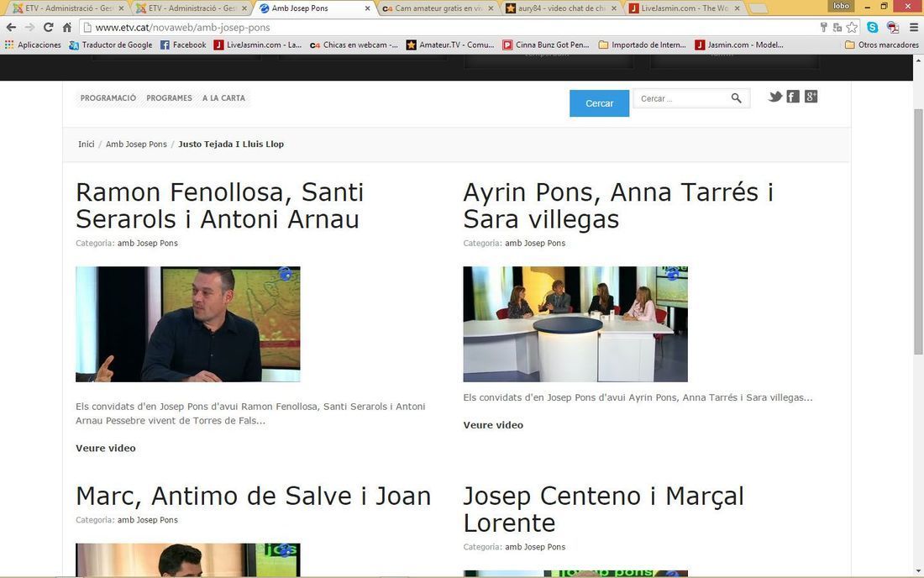Open category amb Josep Pons under Josep Centeno
Image resolution: width=924 pixels, height=578 pixels.
535,547
